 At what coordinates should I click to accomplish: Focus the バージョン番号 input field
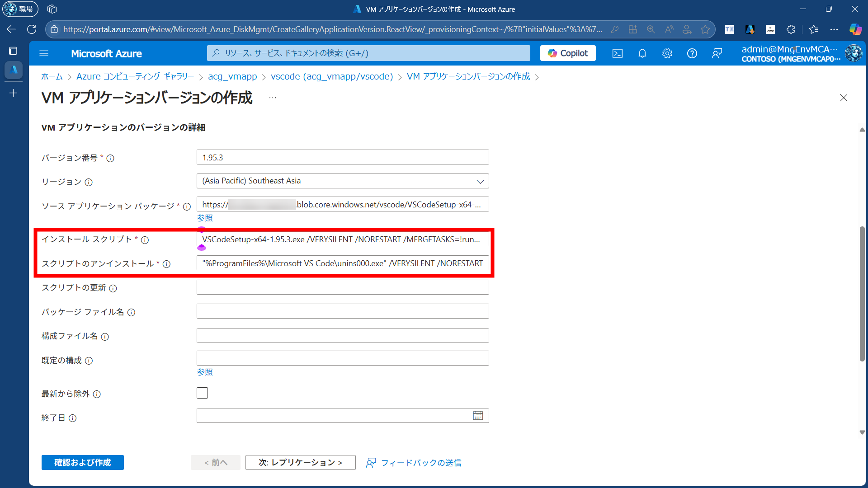pos(343,157)
